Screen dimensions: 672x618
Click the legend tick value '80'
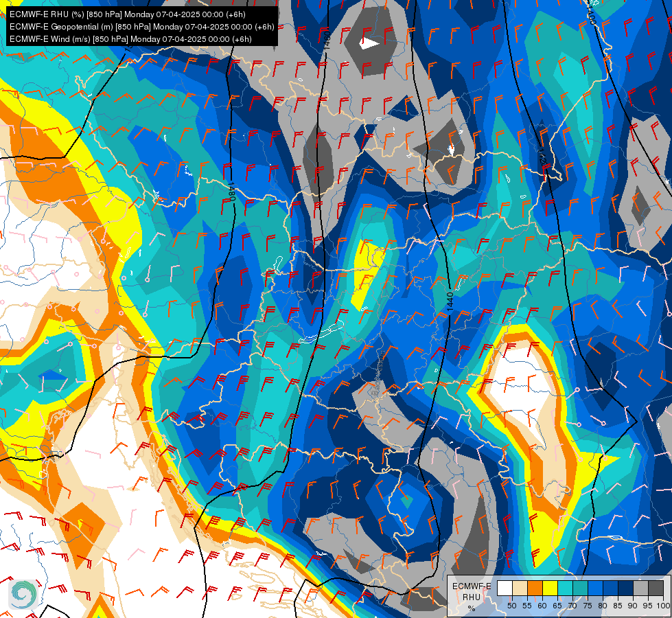(603, 606)
